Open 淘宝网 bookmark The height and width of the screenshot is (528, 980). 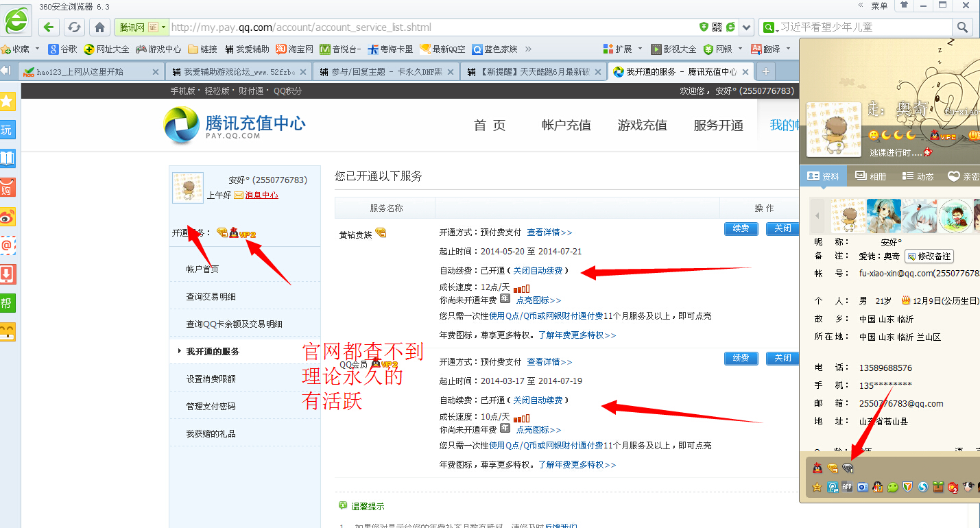tap(294, 49)
